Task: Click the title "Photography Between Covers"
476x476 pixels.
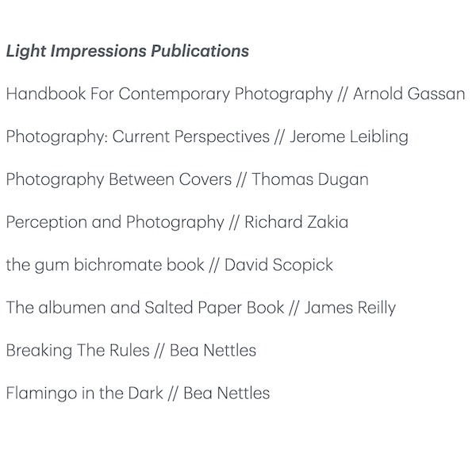Action: click(x=118, y=179)
